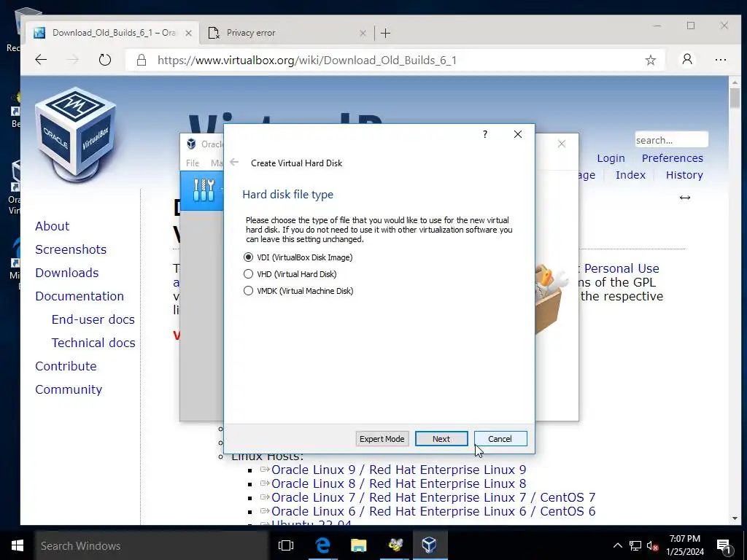Open the End-user docs link
Viewport: 747px width, 560px height.
tap(93, 319)
